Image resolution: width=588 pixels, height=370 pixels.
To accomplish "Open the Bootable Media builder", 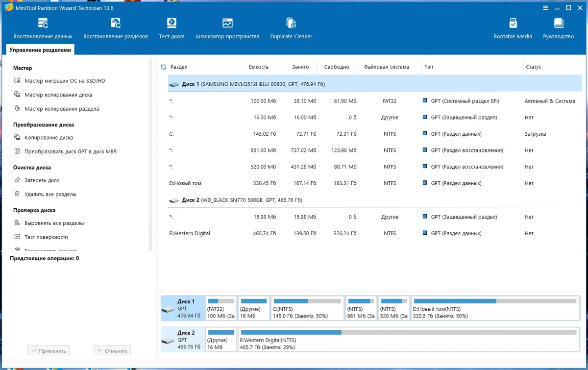I will 513,28.
